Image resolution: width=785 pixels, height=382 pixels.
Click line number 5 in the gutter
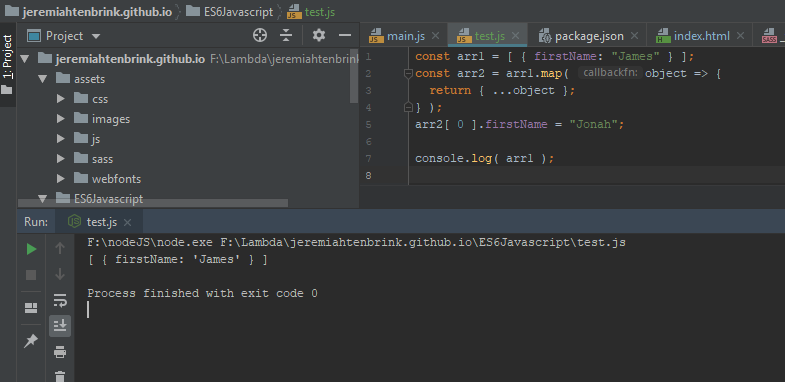click(x=368, y=124)
